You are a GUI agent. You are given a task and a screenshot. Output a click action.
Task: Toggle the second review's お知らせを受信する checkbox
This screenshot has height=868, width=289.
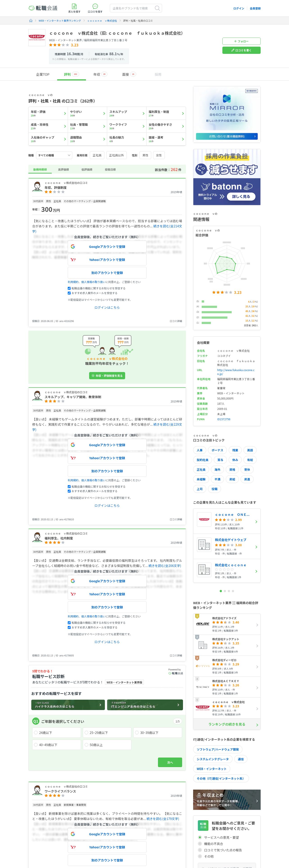(69, 487)
